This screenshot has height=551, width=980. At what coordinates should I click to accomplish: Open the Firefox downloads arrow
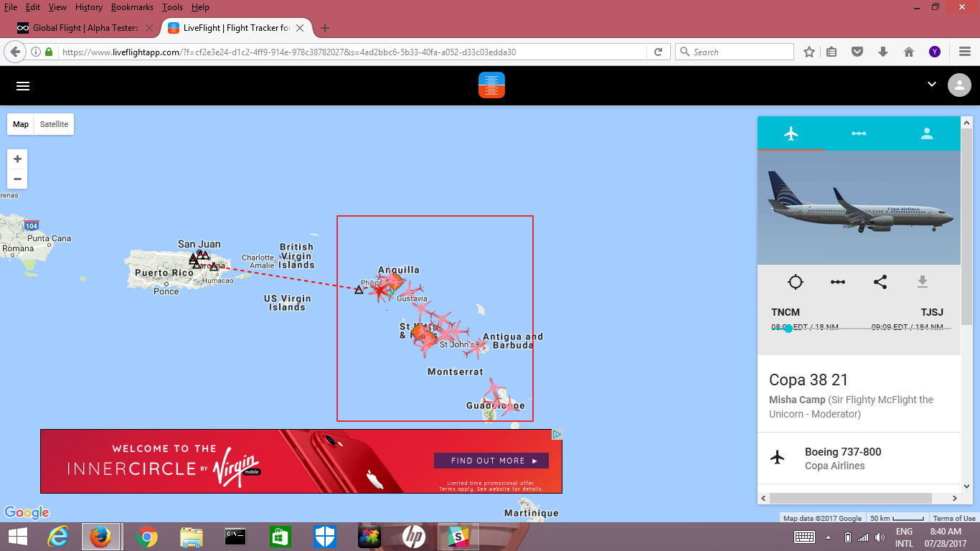pyautogui.click(x=883, y=52)
